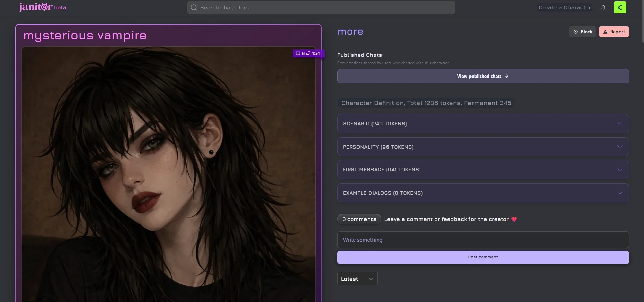
Task: Click the heart emoji next to the feedback text
Action: click(514, 219)
